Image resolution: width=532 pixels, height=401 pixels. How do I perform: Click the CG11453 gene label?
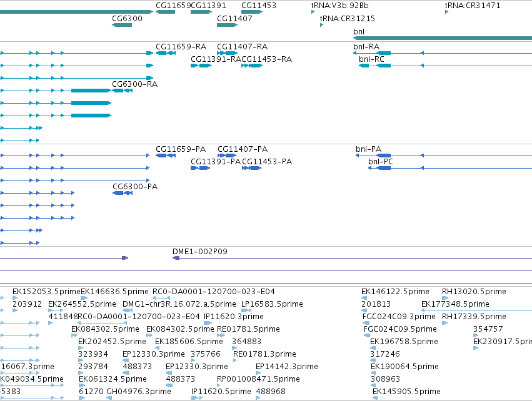click(x=259, y=6)
